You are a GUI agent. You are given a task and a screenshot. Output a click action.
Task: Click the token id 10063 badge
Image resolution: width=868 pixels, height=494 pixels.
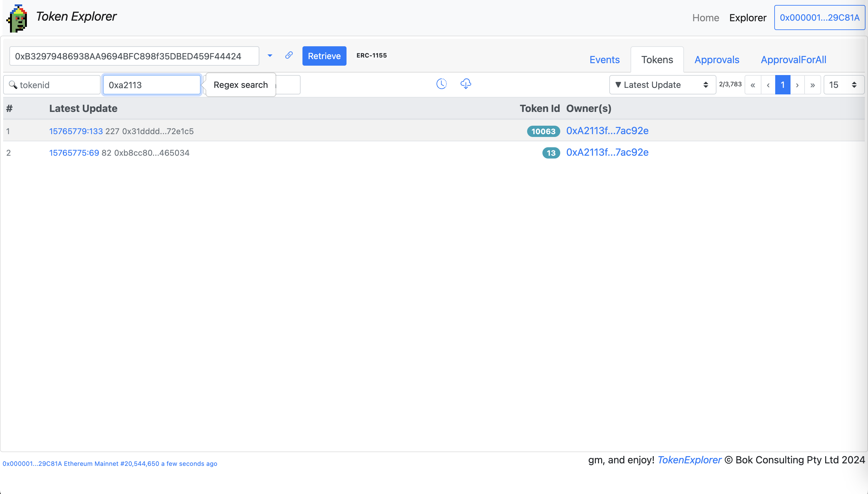point(543,131)
